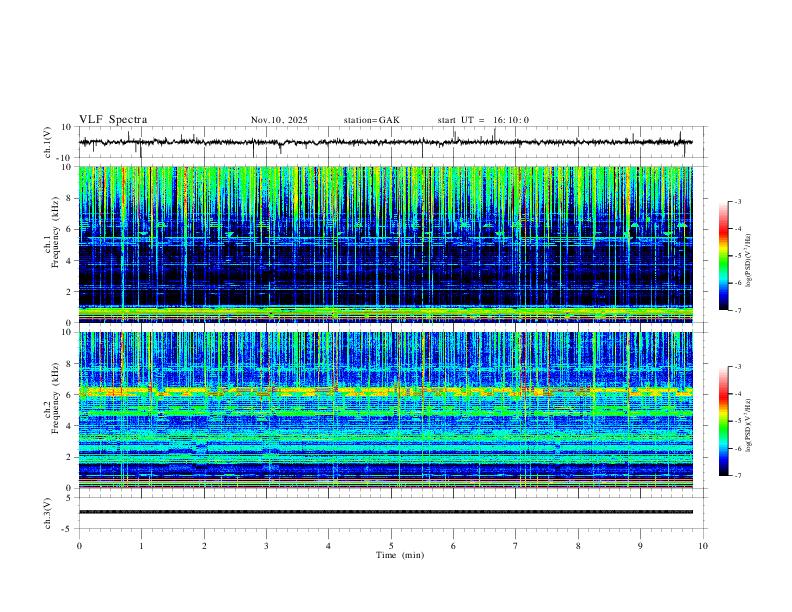Click tick "4" on the Time axis
This screenshot has height=612, width=792.
coord(328,546)
